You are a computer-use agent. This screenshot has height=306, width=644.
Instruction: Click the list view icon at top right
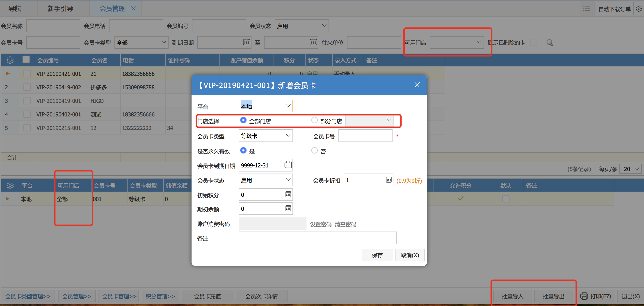(x=586, y=9)
